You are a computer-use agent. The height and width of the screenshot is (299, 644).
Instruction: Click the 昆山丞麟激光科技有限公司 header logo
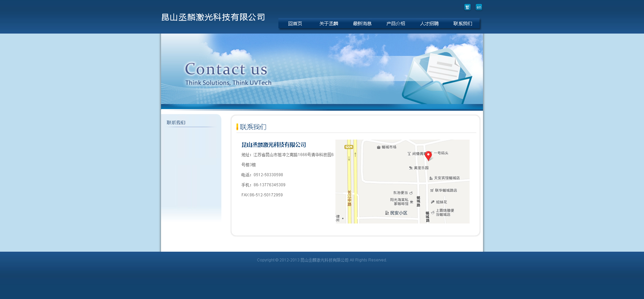pyautogui.click(x=213, y=17)
